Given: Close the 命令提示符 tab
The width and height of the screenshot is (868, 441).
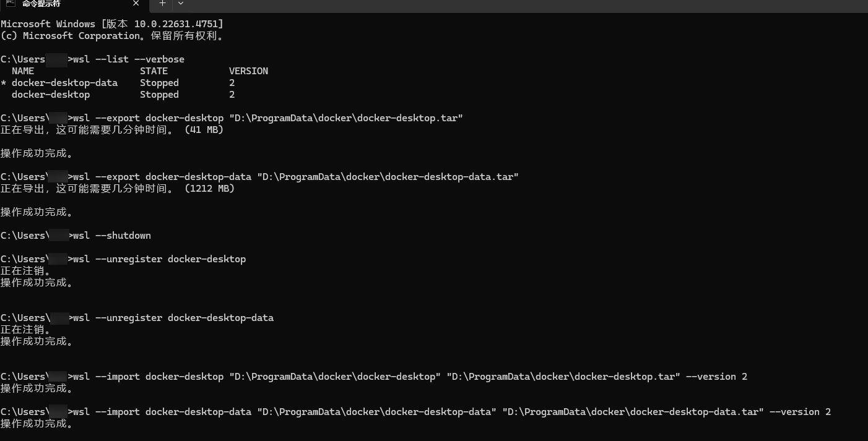Looking at the screenshot, I should pos(136,3).
